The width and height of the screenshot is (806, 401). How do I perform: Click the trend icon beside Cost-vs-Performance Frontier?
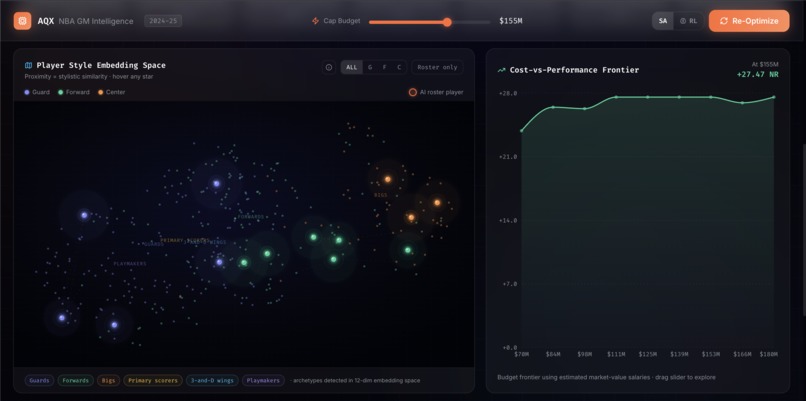[501, 70]
